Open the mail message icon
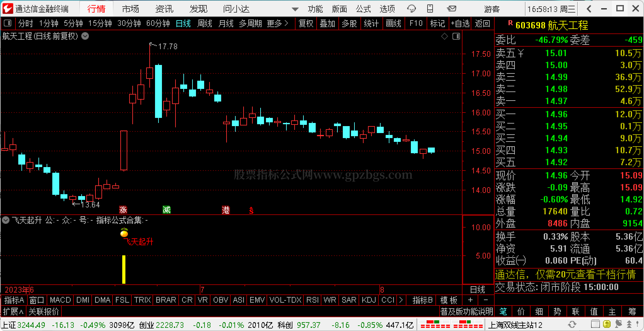Screen dimensions: 644x331 [451, 9]
